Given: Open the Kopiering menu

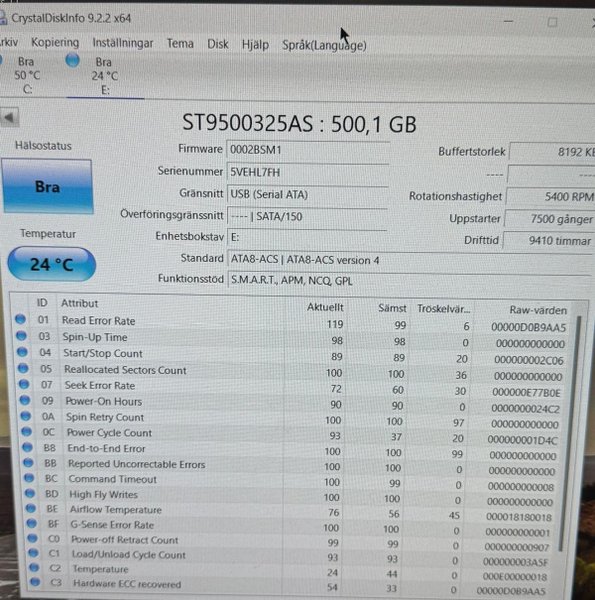Looking at the screenshot, I should point(55,42).
